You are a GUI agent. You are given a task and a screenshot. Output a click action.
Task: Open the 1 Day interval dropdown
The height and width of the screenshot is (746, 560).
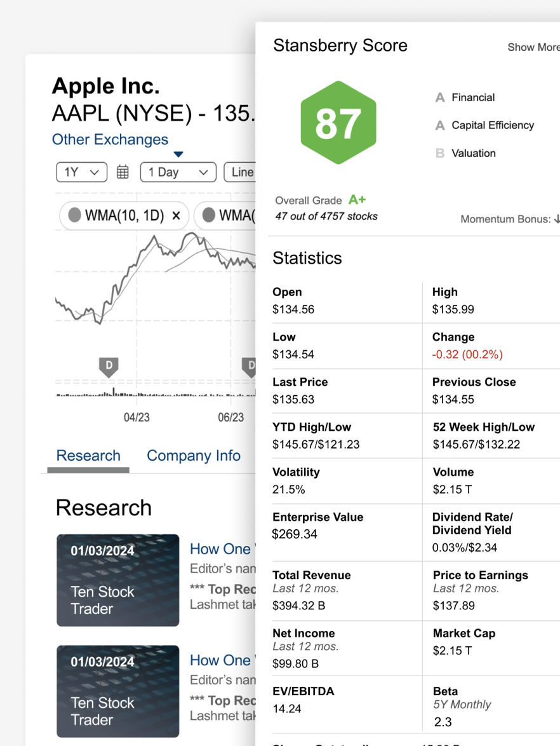click(x=178, y=172)
